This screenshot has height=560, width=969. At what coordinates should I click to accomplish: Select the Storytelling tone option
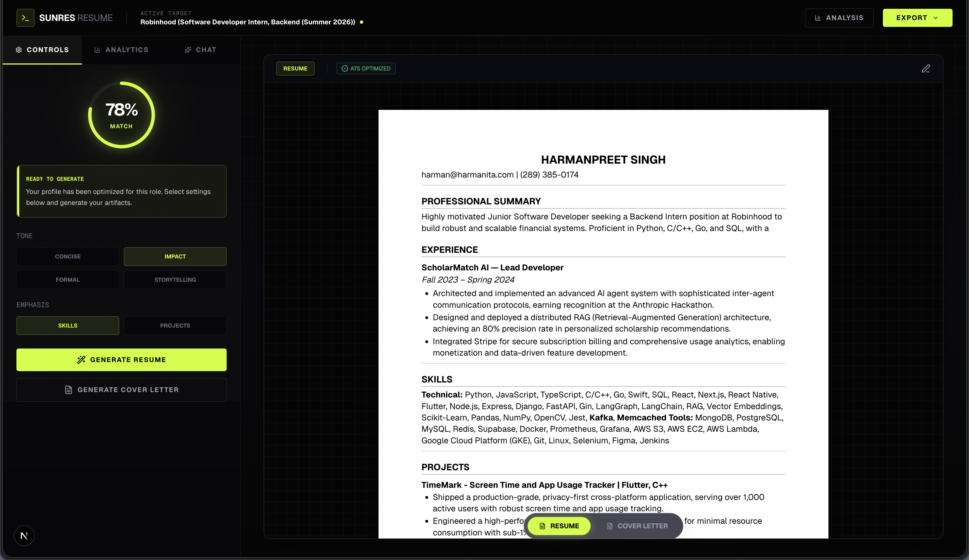tap(175, 279)
